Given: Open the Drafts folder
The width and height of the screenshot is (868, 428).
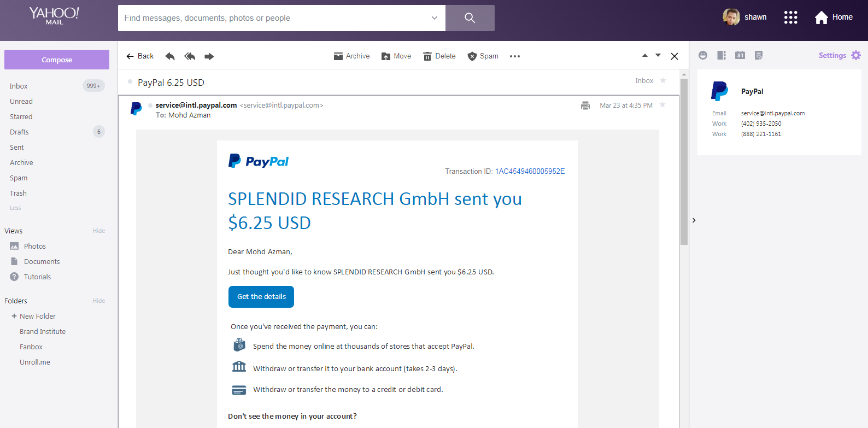Looking at the screenshot, I should (x=19, y=132).
